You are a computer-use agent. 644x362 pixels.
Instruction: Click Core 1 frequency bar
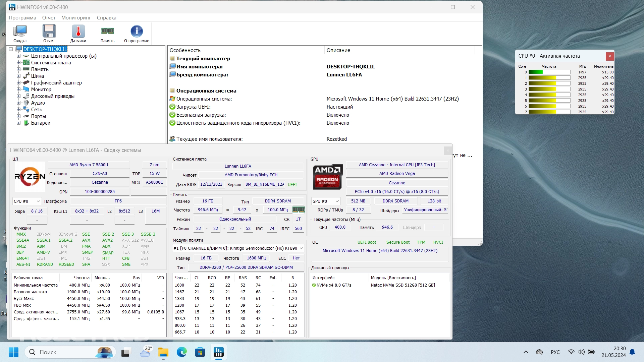549,78
